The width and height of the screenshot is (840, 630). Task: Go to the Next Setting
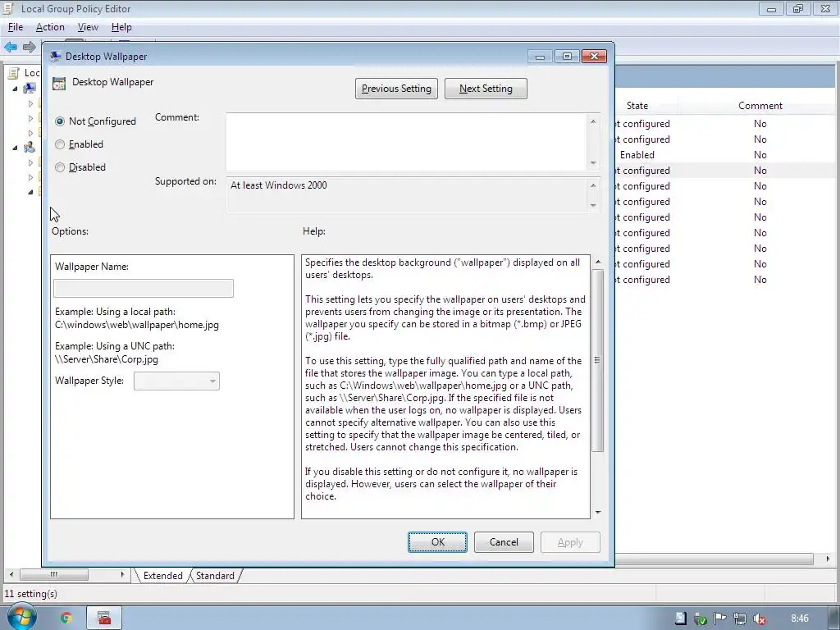tap(486, 89)
